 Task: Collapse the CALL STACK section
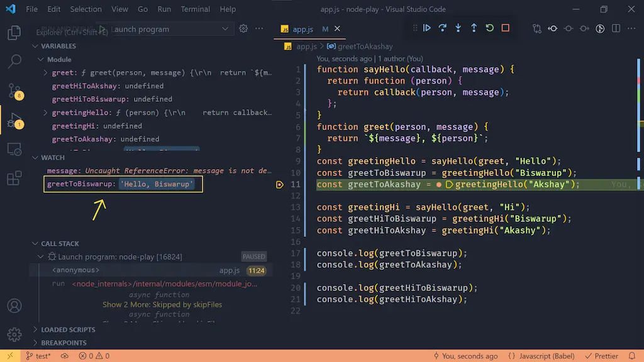point(35,244)
